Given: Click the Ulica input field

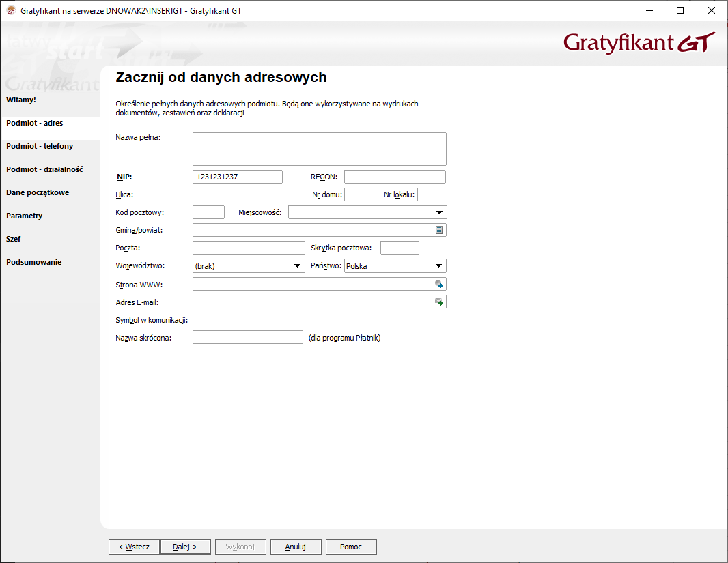Looking at the screenshot, I should coord(247,194).
